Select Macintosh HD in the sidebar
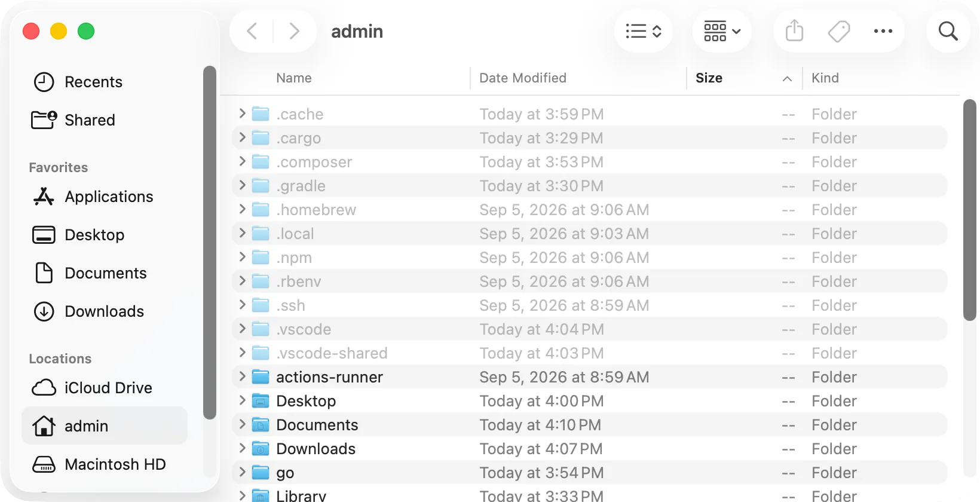 [105, 464]
